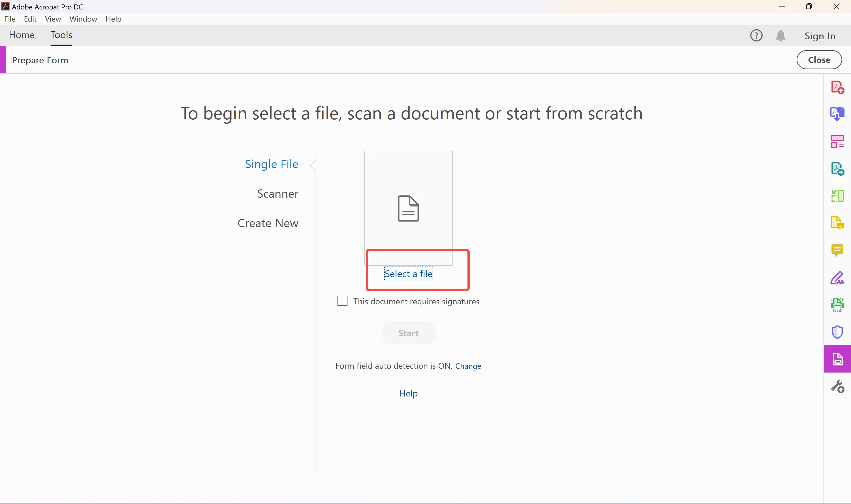The image size is (851, 504).
Task: Click the Print Production icon in sidebar
Action: coord(838,304)
